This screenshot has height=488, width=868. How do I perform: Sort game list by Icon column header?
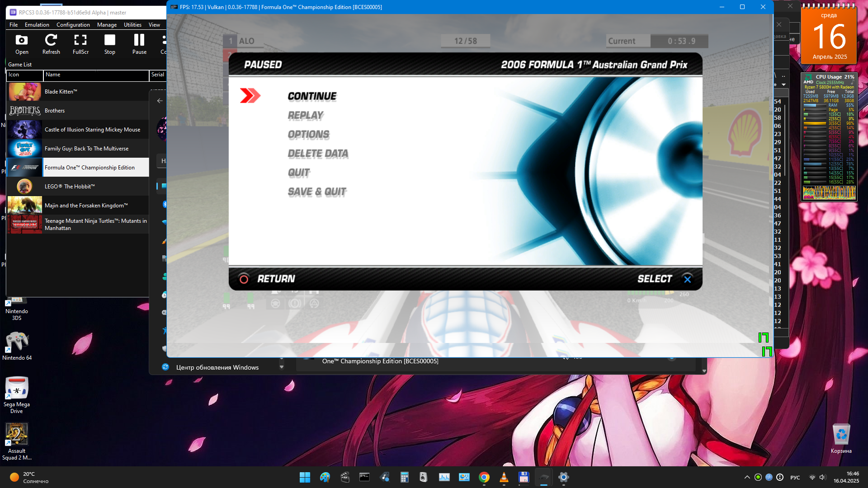click(25, 75)
